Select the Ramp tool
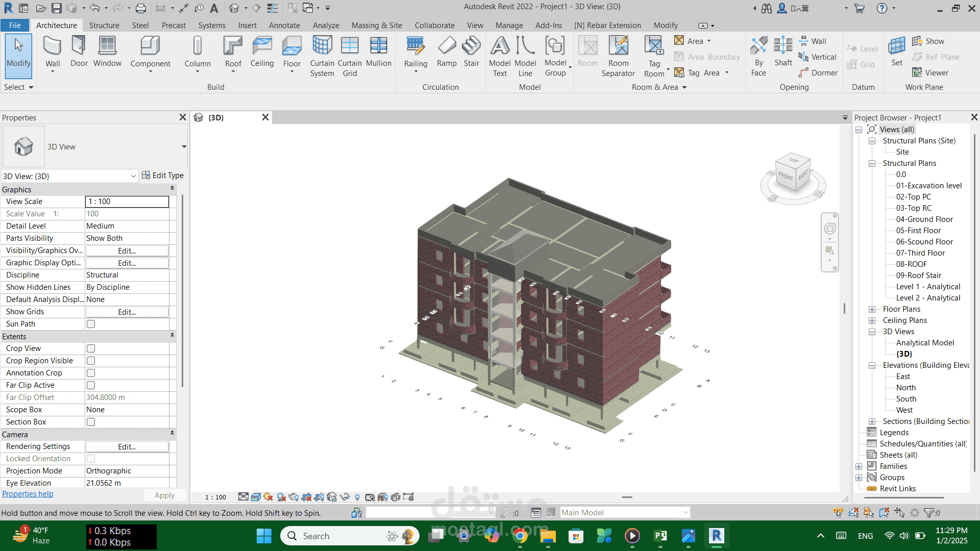This screenshot has width=980, height=551. click(x=447, y=52)
